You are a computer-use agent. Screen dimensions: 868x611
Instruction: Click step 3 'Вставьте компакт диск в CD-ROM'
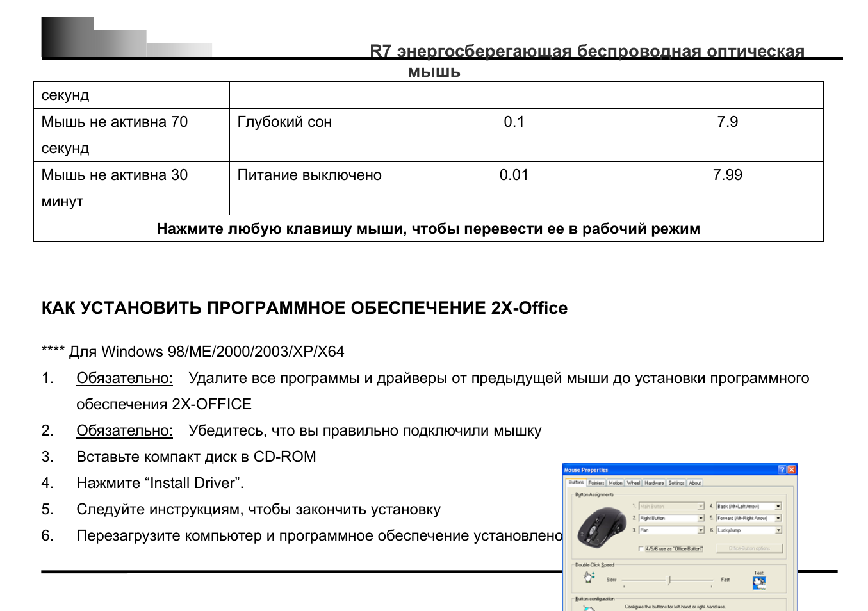(196, 457)
